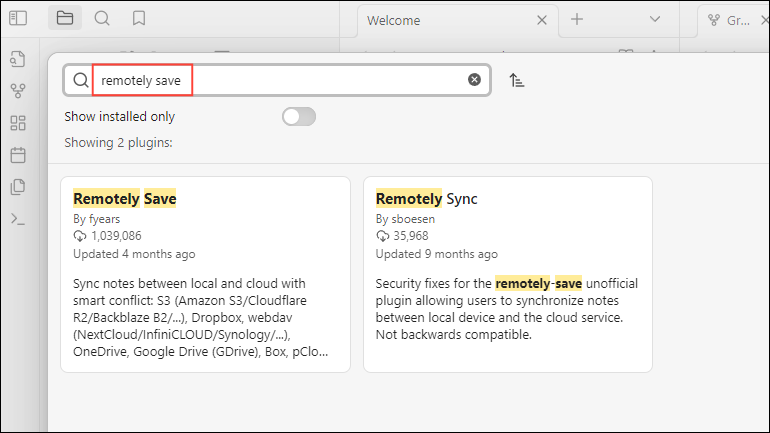Select the Remotely Save description text

(200, 318)
